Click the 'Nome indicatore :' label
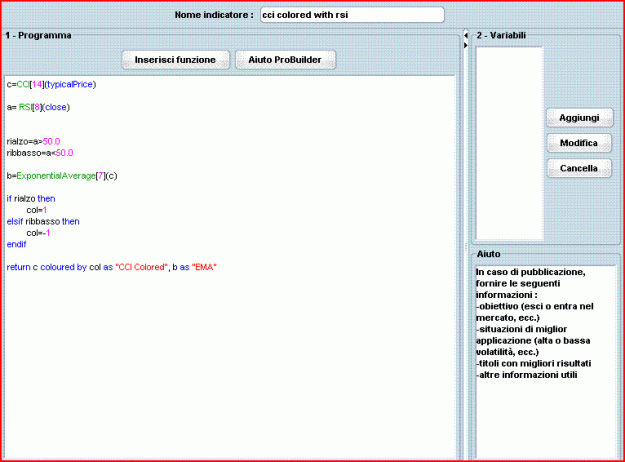This screenshot has width=625, height=462. pyautogui.click(x=214, y=15)
